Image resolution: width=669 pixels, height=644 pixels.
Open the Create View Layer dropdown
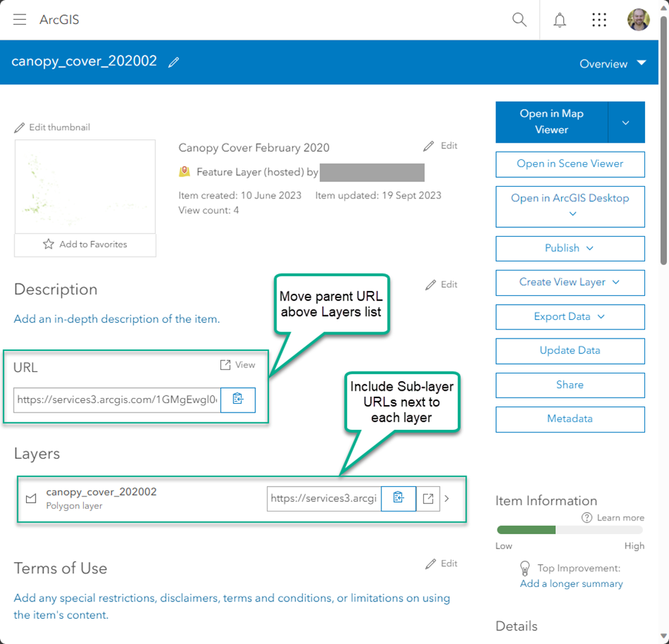(x=570, y=282)
